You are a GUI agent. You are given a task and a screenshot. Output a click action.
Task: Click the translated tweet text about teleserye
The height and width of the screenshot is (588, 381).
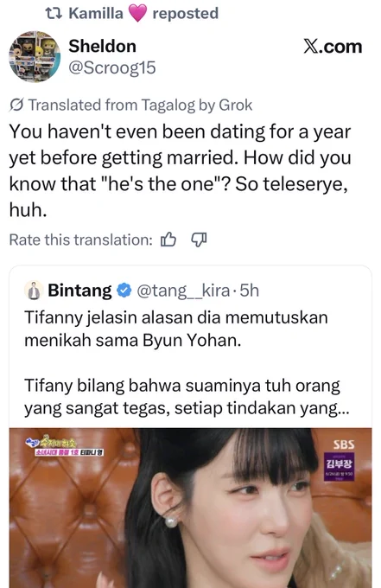(181, 170)
